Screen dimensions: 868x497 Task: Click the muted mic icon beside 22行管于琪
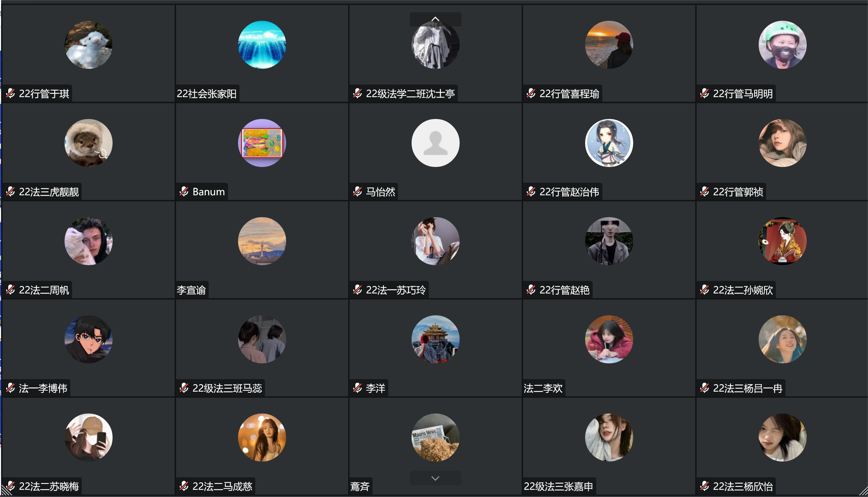click(x=11, y=94)
